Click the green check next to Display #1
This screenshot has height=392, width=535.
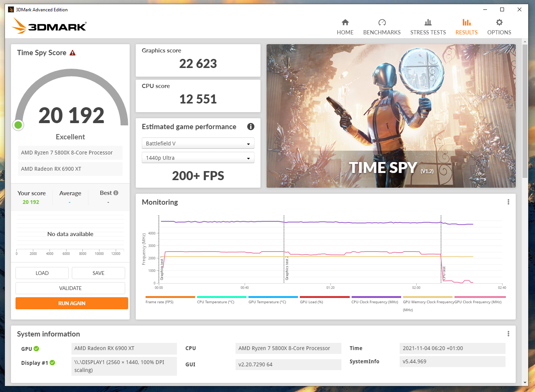(x=53, y=363)
